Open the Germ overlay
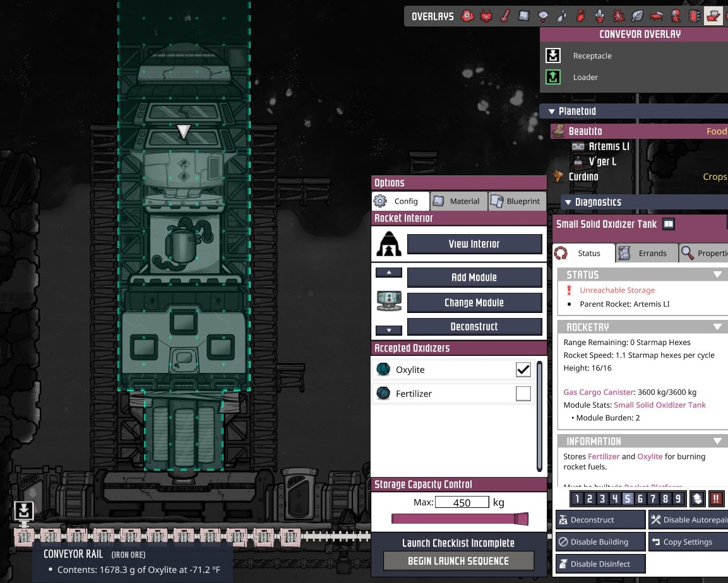This screenshot has height=583, width=728. click(x=619, y=16)
